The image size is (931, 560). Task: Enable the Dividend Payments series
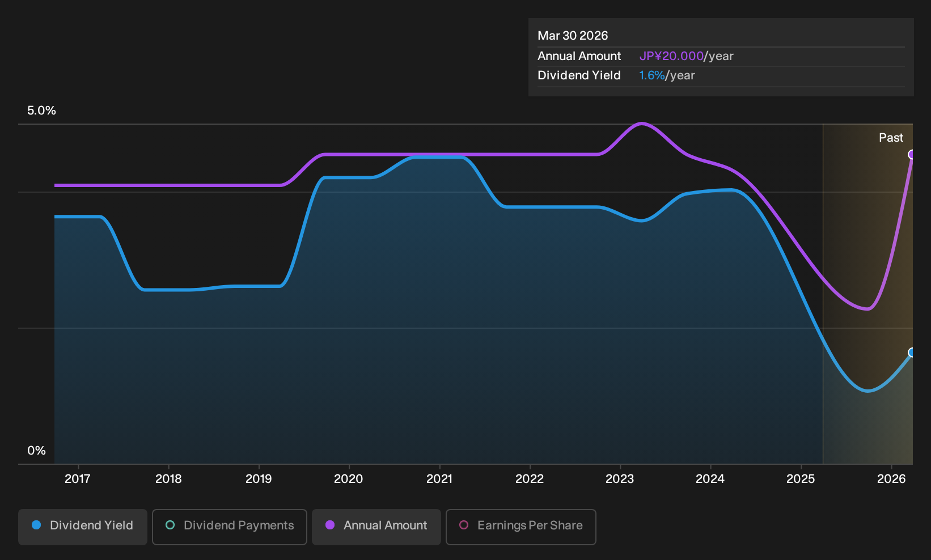coord(230,527)
